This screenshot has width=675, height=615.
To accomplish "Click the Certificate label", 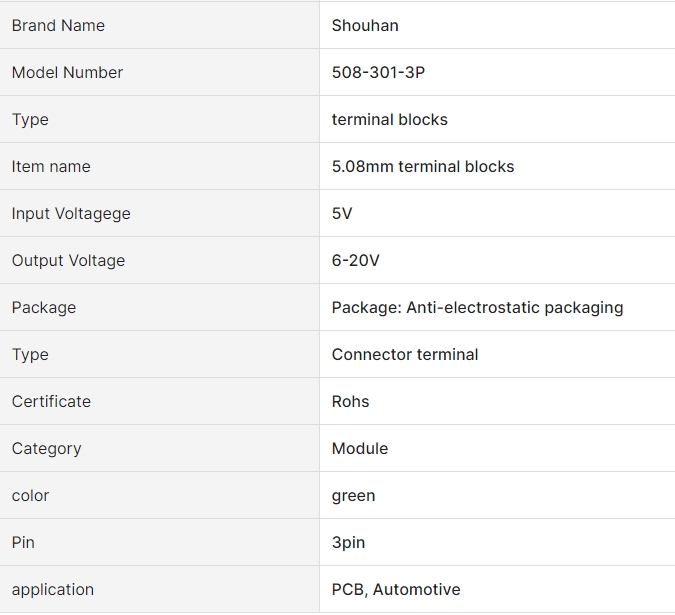I will click(x=51, y=401).
